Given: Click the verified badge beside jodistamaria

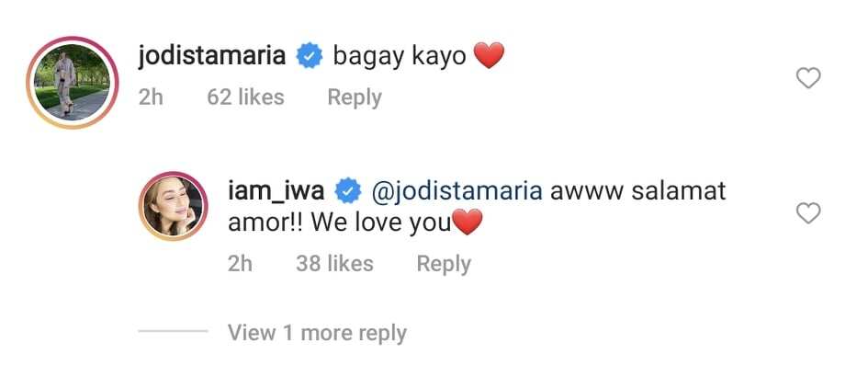Looking at the screenshot, I should click(310, 56).
